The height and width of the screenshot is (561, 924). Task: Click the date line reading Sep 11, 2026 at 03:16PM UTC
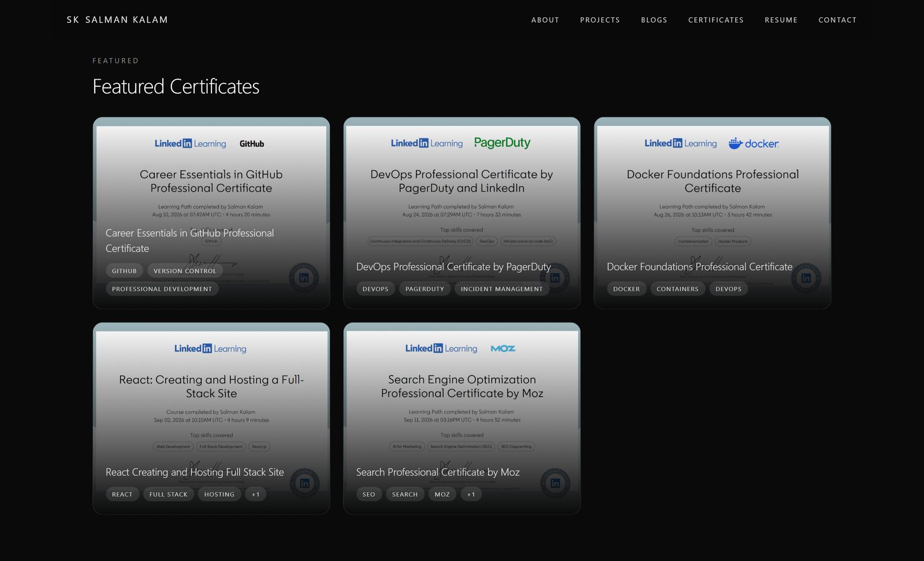(462, 420)
